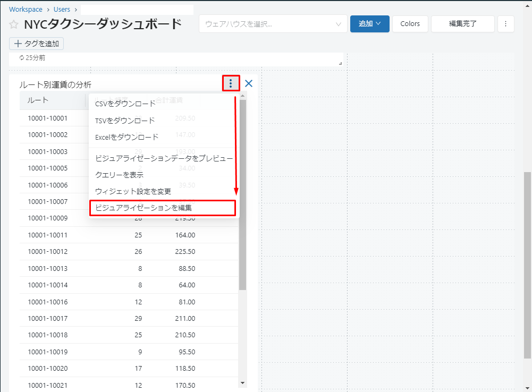This screenshot has height=392, width=532.
Task: Open the widget three-dot kebab menu
Action: (x=231, y=83)
